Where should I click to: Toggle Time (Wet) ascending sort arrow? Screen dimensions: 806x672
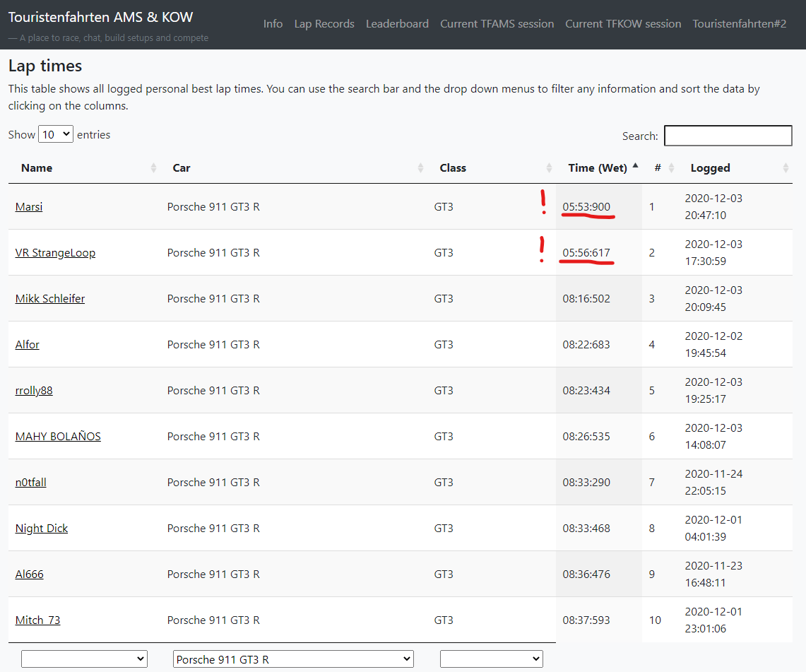[x=635, y=167]
